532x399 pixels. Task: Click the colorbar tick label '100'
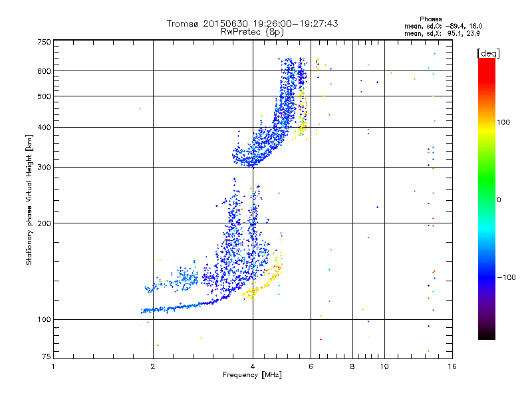(503, 122)
